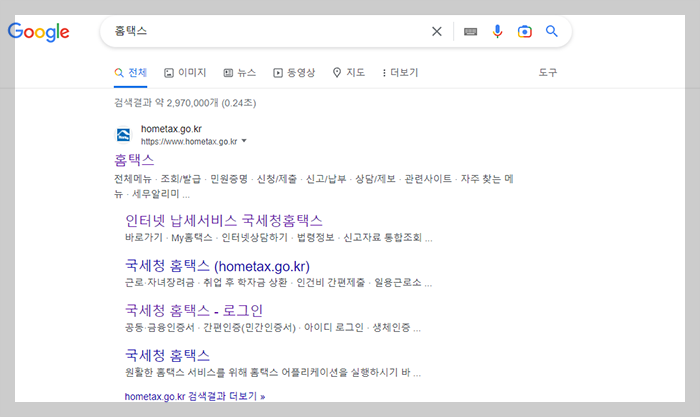Open 인터넷 납세서비스 국세청홈택스 link
The height and width of the screenshot is (417, 700).
(x=224, y=221)
